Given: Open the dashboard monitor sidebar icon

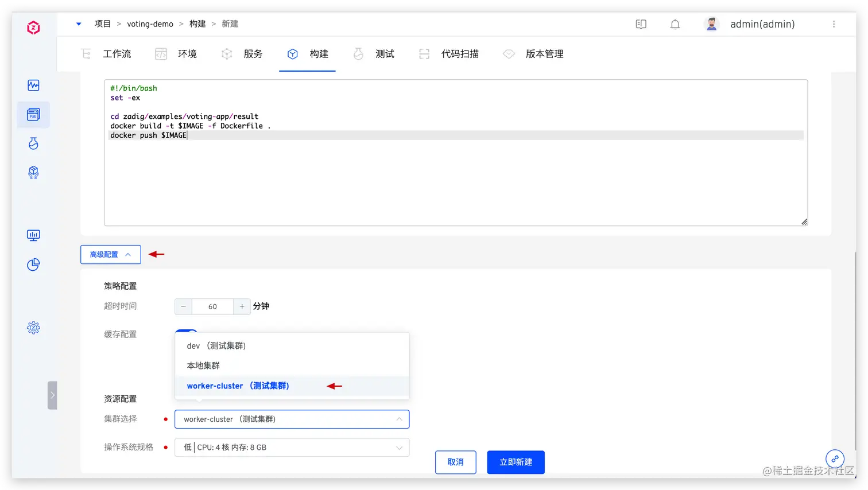Looking at the screenshot, I should 33,235.
